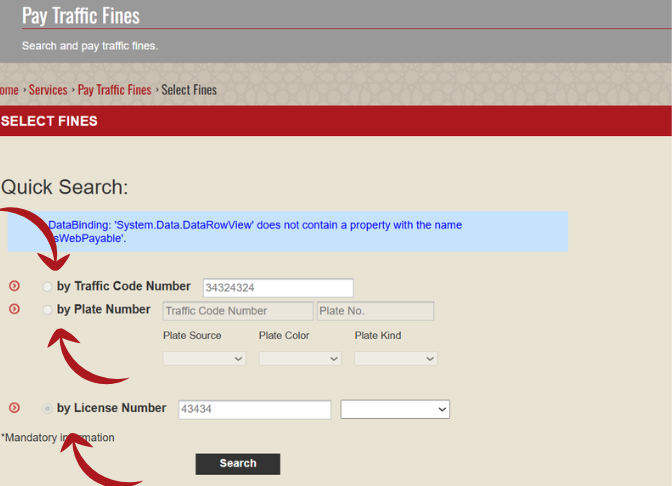
Task: Open Services breadcrumb link
Action: coord(48,90)
